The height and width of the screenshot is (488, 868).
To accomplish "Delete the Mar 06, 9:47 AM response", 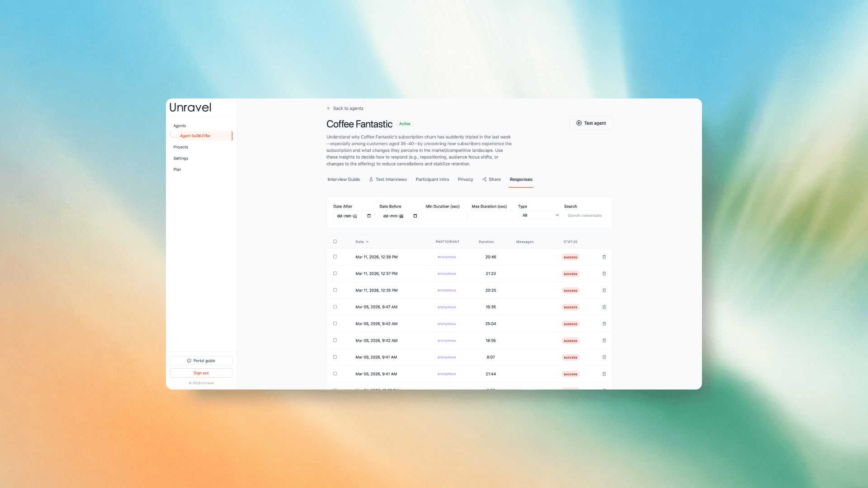I will coord(604,307).
